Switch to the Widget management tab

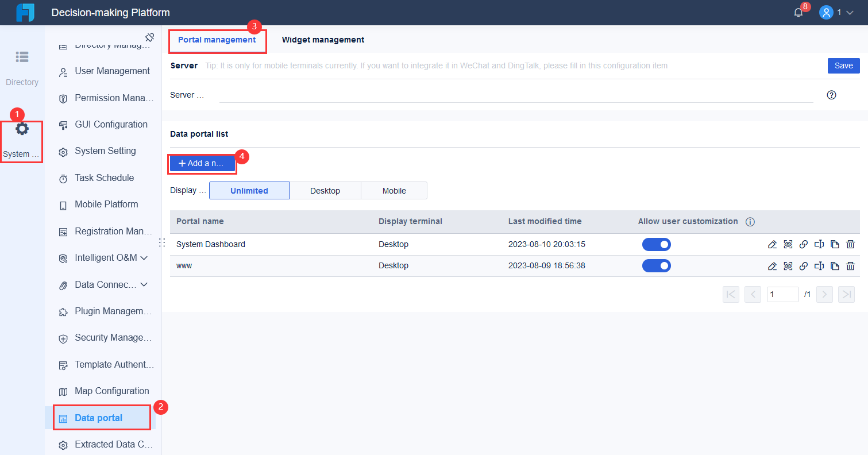click(323, 39)
